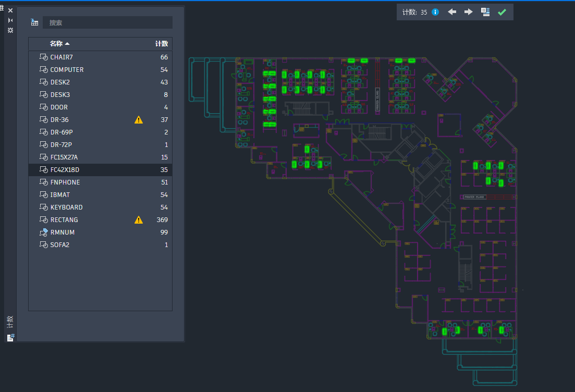Image resolution: width=575 pixels, height=392 pixels.
Task: Click the block icon beside KEYBOARD
Action: point(44,207)
